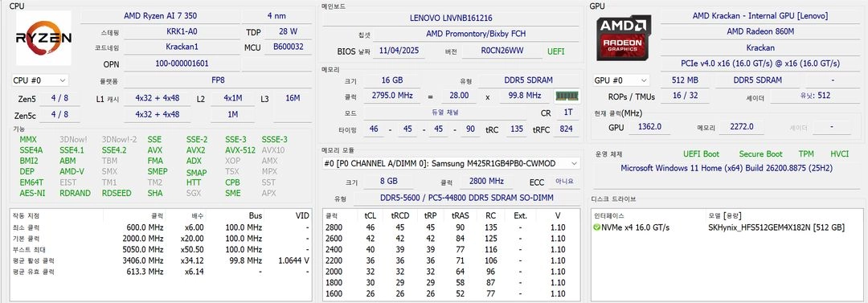The image size is (868, 303).
Task: Select the DDR5-5600 / PC5-44800 type field
Action: (466, 198)
